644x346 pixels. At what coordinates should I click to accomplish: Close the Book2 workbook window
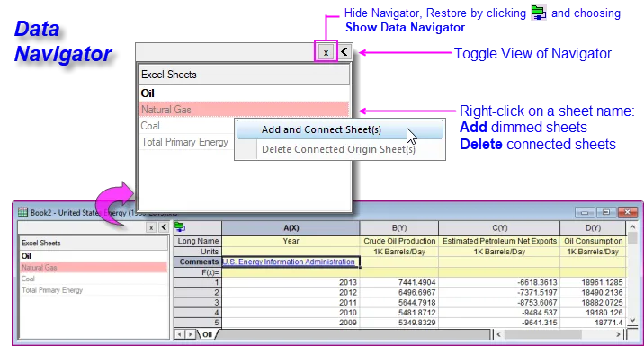coord(627,212)
